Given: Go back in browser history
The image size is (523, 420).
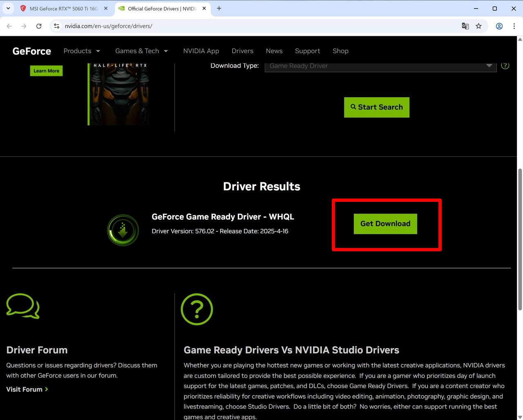Looking at the screenshot, I should click(9, 26).
